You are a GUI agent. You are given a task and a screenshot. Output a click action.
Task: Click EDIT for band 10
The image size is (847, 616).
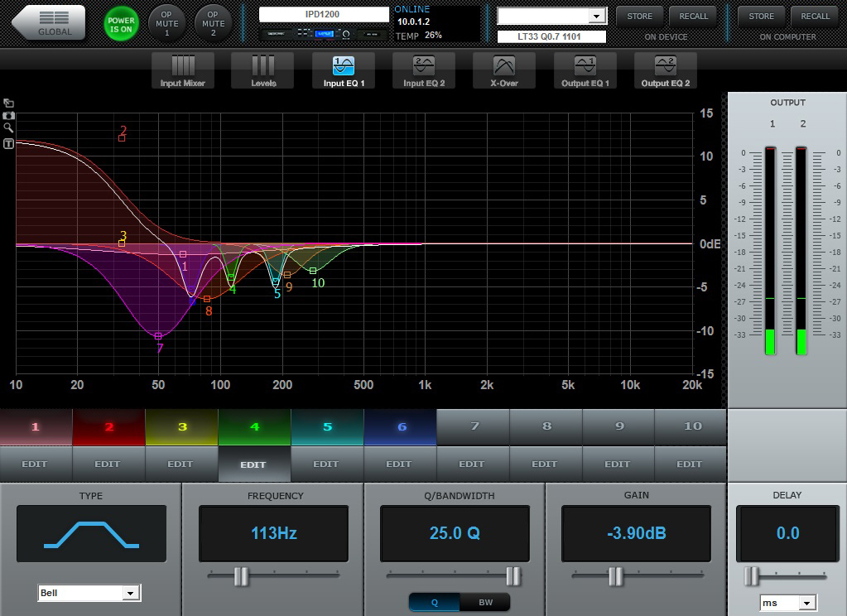[691, 464]
